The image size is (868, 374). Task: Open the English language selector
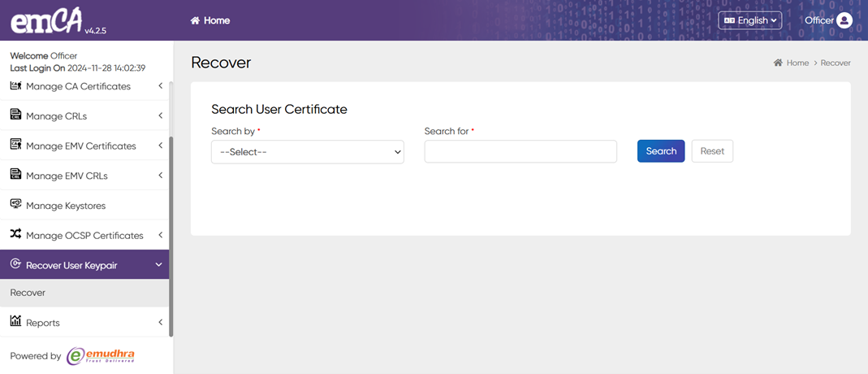pyautogui.click(x=749, y=20)
